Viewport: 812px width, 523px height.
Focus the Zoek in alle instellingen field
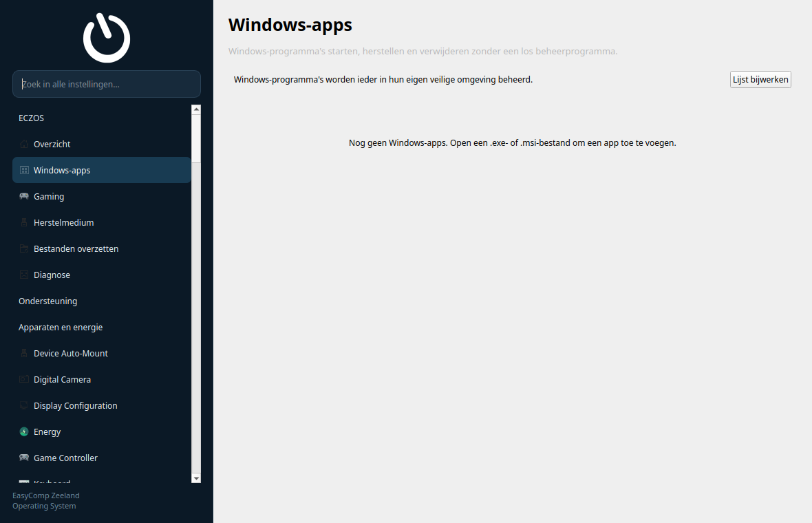click(x=107, y=84)
